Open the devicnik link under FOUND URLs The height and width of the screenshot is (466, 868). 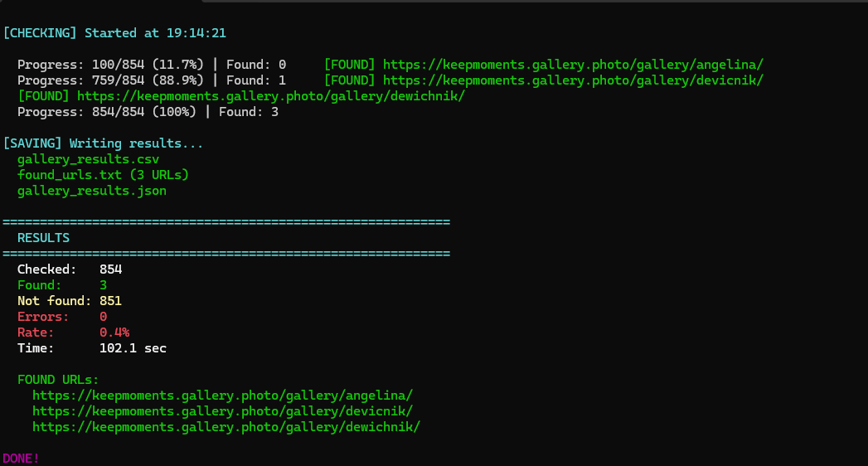click(222, 411)
